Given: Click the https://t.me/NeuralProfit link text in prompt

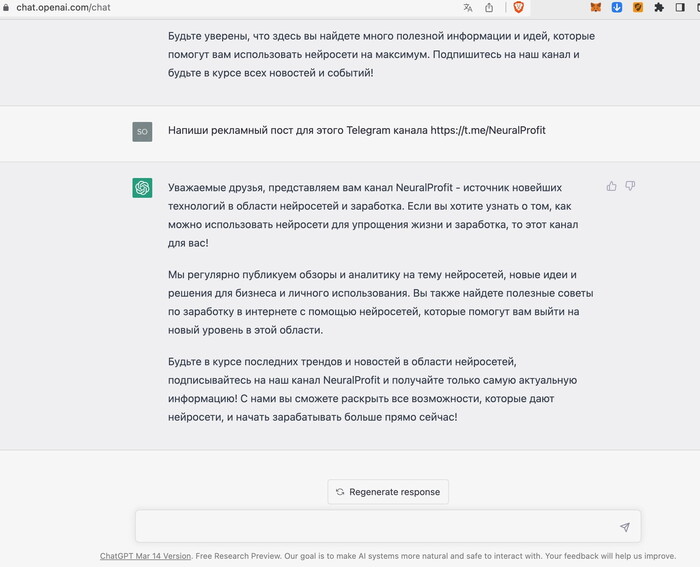Looking at the screenshot, I should click(x=488, y=130).
